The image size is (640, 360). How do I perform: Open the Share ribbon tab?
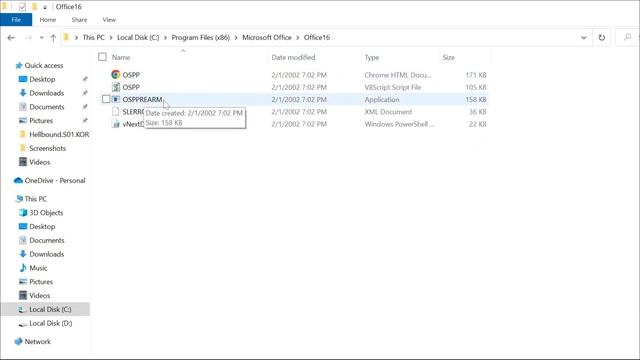click(79, 20)
